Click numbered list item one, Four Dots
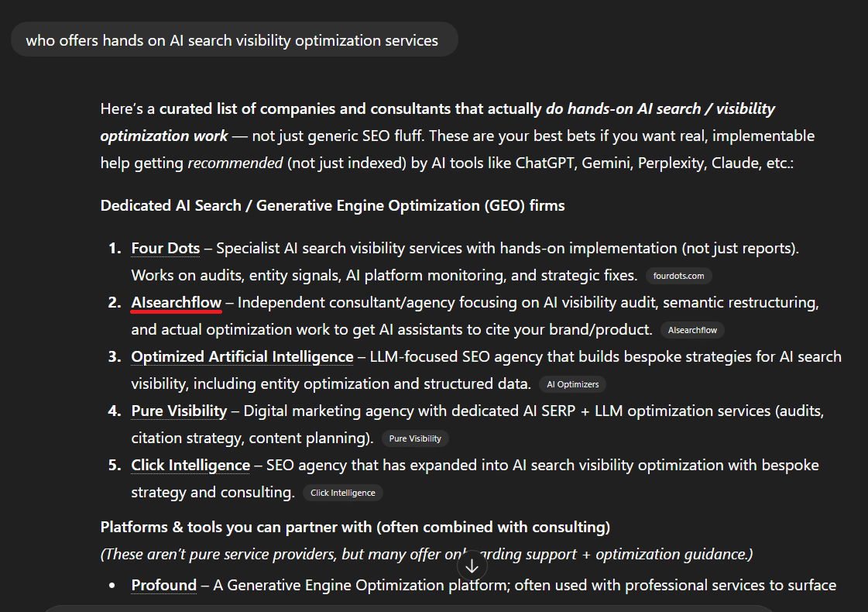The image size is (868, 612). [165, 248]
